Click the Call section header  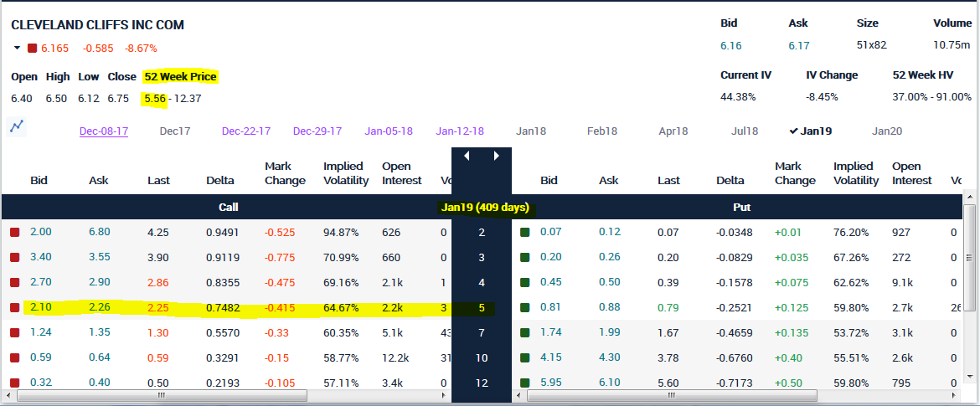228,208
